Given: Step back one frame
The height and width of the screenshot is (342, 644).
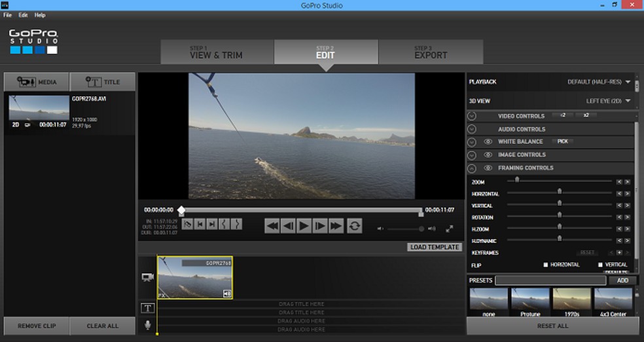Looking at the screenshot, I should (x=288, y=226).
